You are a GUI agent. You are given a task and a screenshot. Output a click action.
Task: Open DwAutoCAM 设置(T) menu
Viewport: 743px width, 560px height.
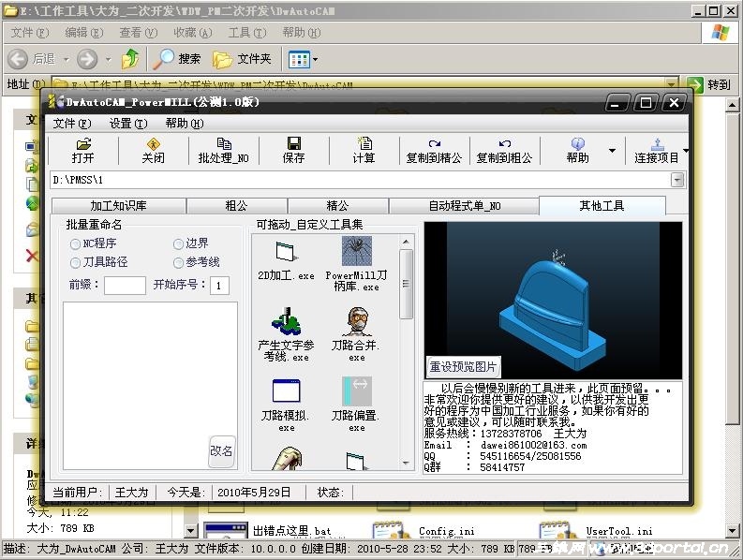(x=128, y=124)
